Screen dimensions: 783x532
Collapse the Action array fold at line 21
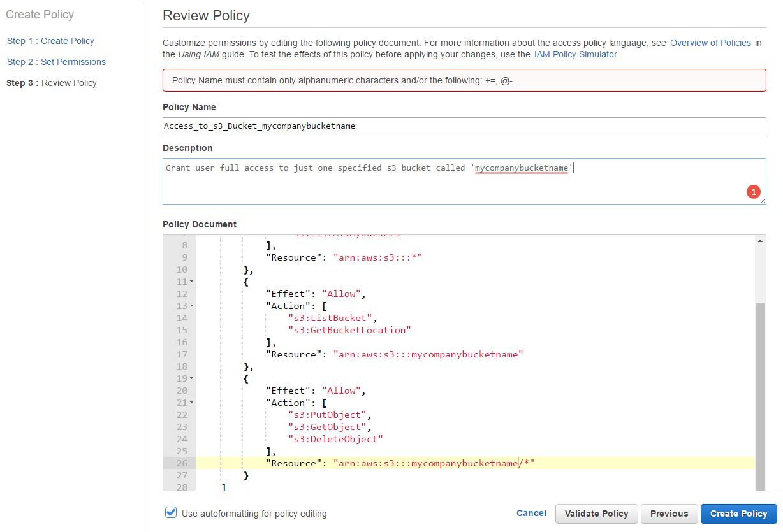pyautogui.click(x=191, y=403)
